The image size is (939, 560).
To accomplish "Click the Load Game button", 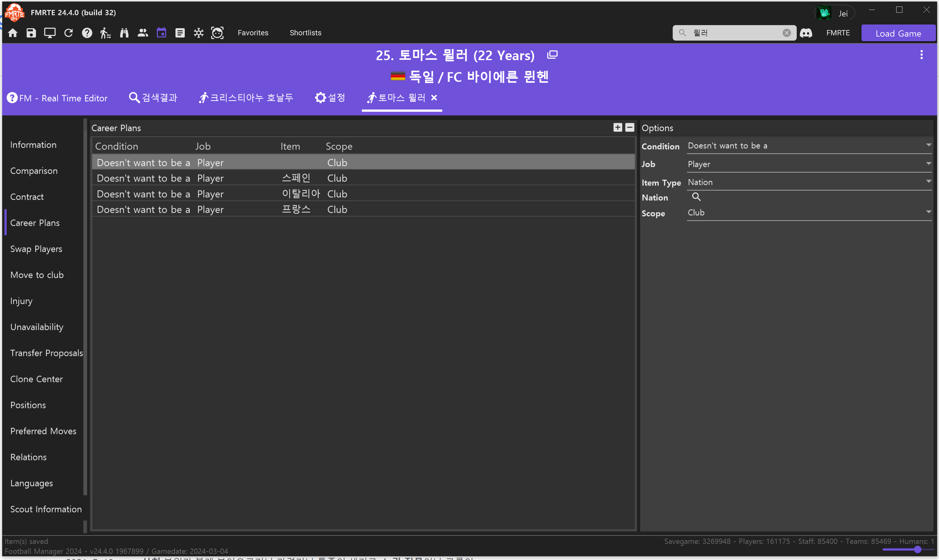I will [x=898, y=33].
